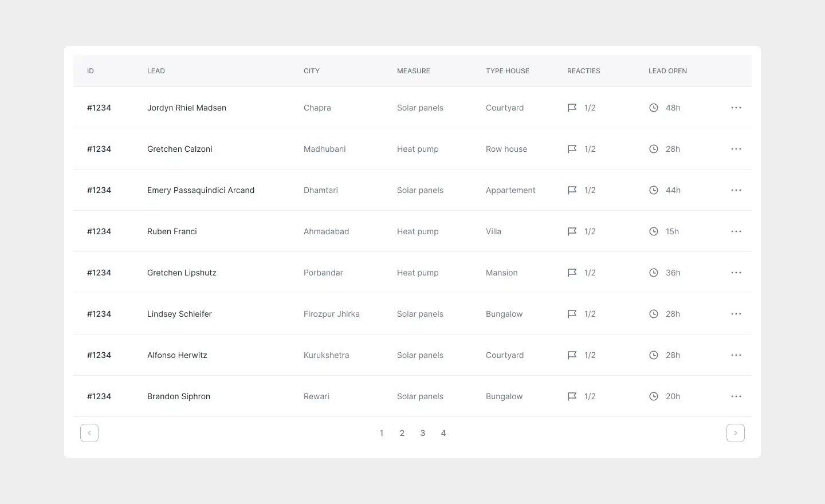Open the ellipsis menu for Ruben Franci
Viewport: 825px width, 504px height.
click(736, 231)
